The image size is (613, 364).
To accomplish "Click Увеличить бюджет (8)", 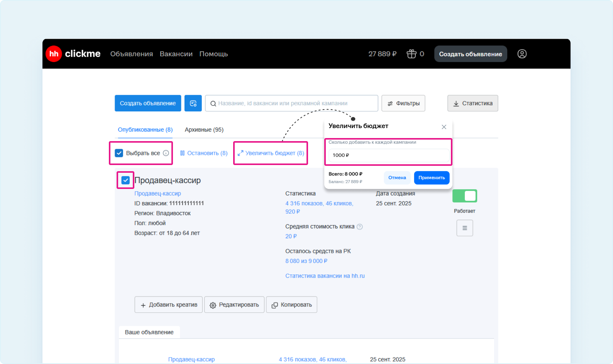I will (271, 153).
